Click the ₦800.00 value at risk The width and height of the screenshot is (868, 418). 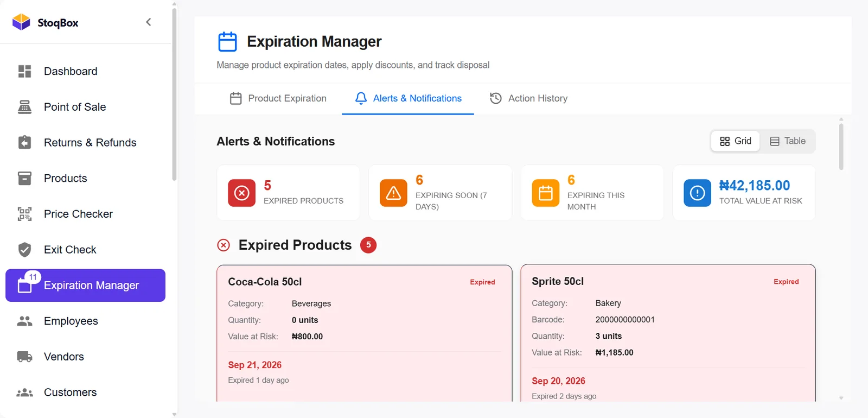tap(307, 337)
